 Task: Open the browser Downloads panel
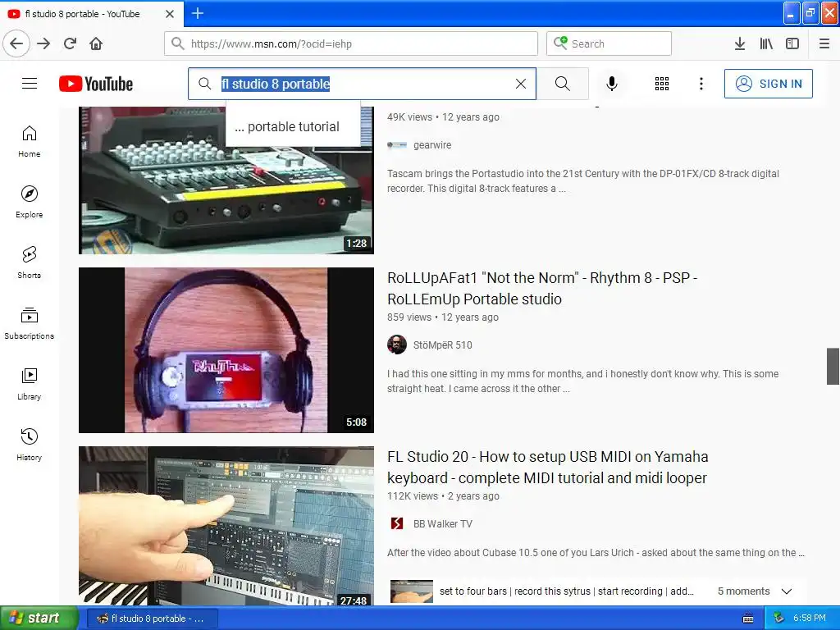[x=740, y=43]
